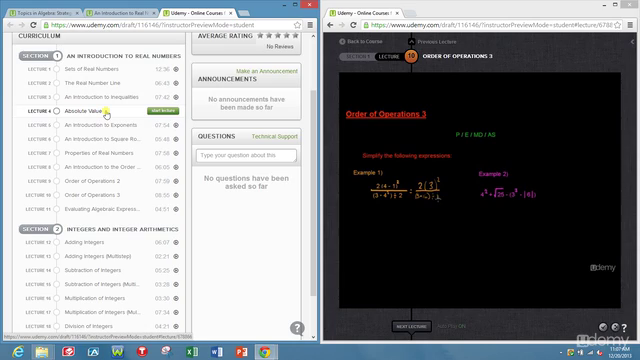Toggle completion circle for Order of Operations 2
Viewport: 640px width, 360px height.
point(56,181)
